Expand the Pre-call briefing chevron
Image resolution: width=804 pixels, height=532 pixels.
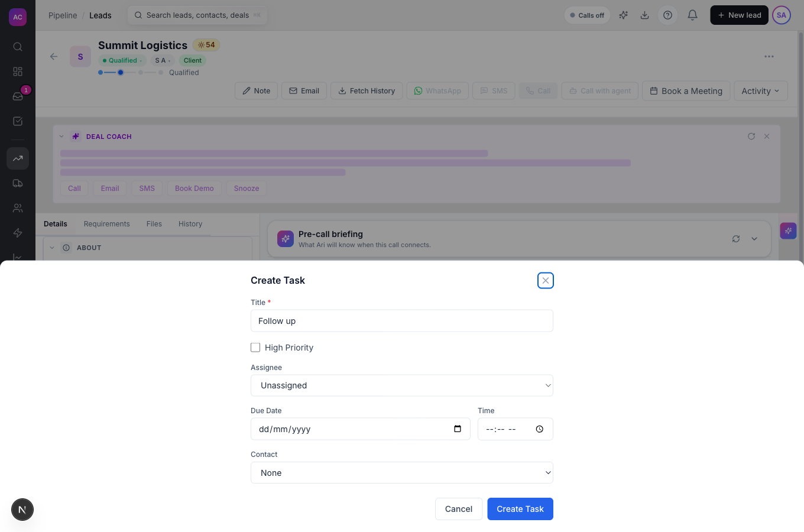click(x=754, y=239)
